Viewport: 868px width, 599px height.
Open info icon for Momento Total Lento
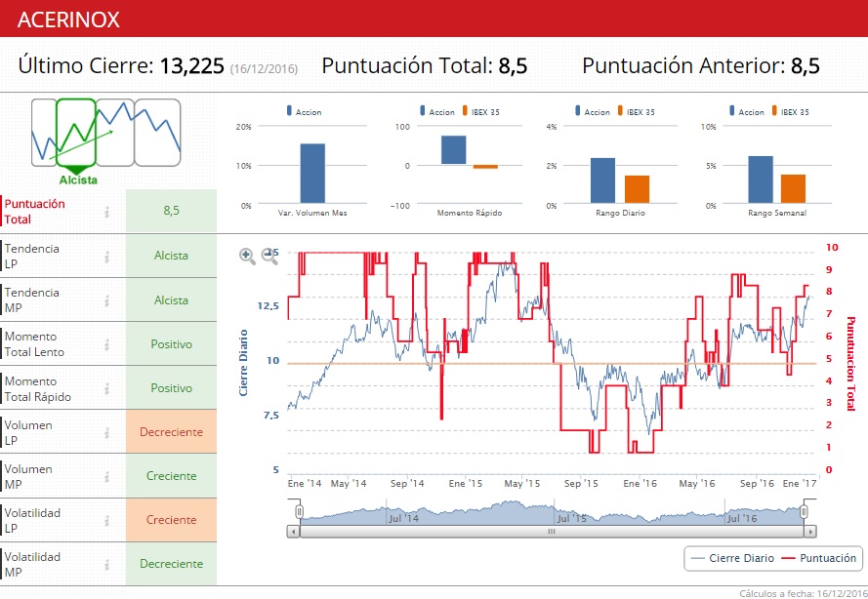106,344
